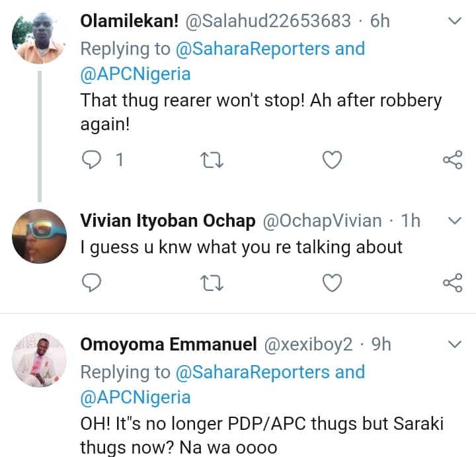Open dropdown menu on Olamilekan's tweet
Viewport: 476px width, 457px height.
455,21
